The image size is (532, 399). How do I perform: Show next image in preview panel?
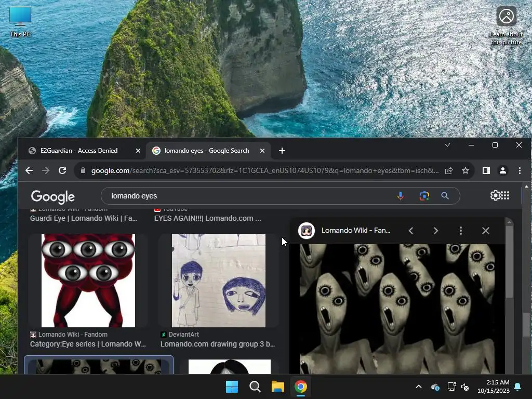[x=436, y=231]
